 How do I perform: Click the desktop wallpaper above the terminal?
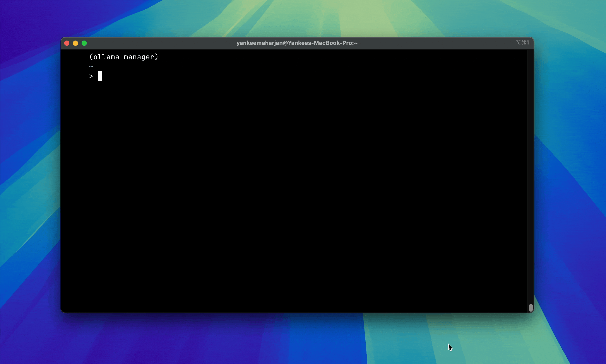(294, 17)
